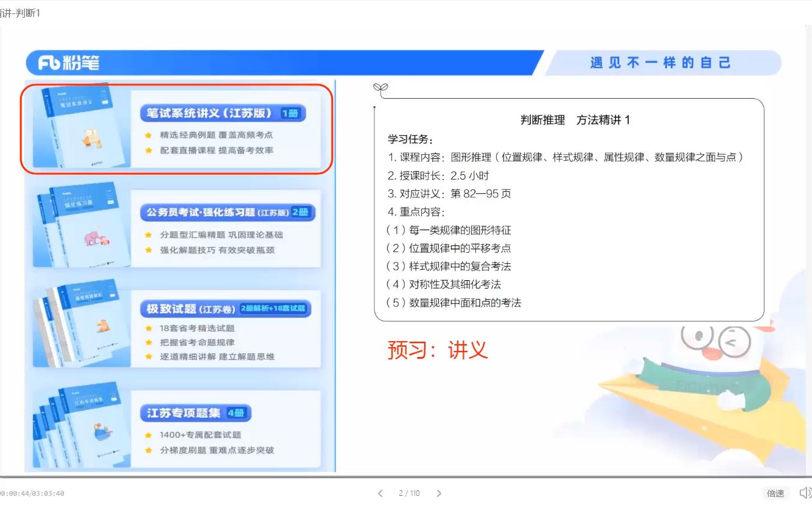Click the 00:00:44/03:03:40 timestamp

32,493
